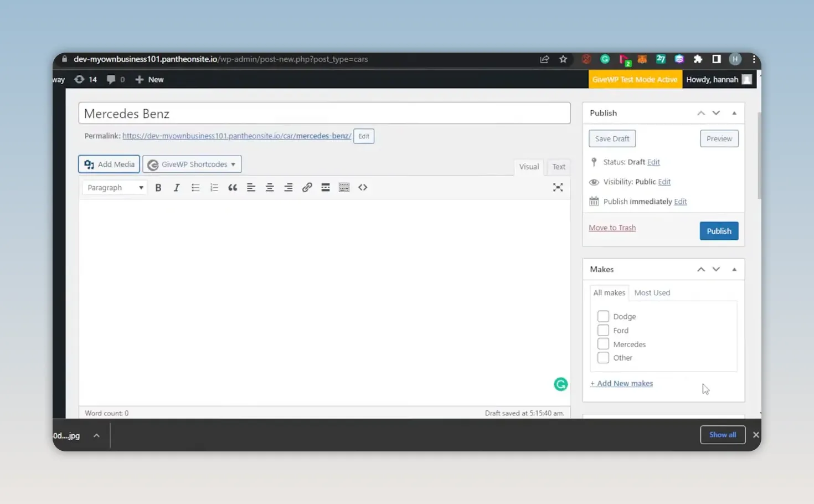Open the GiveWP Shortcodes dropdown

[192, 164]
